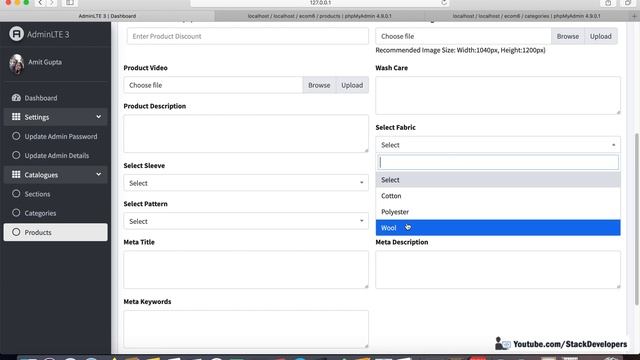Click circle icon beside Categories
The height and width of the screenshot is (360, 640).
[x=16, y=213]
